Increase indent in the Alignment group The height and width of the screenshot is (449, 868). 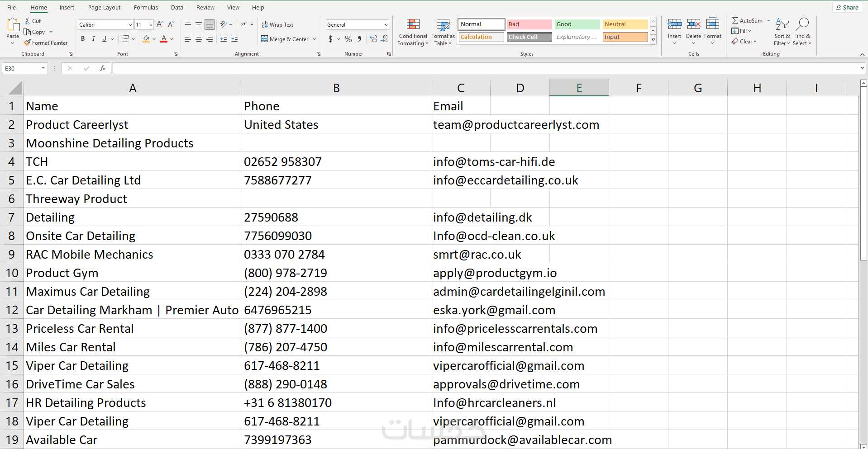tap(234, 39)
